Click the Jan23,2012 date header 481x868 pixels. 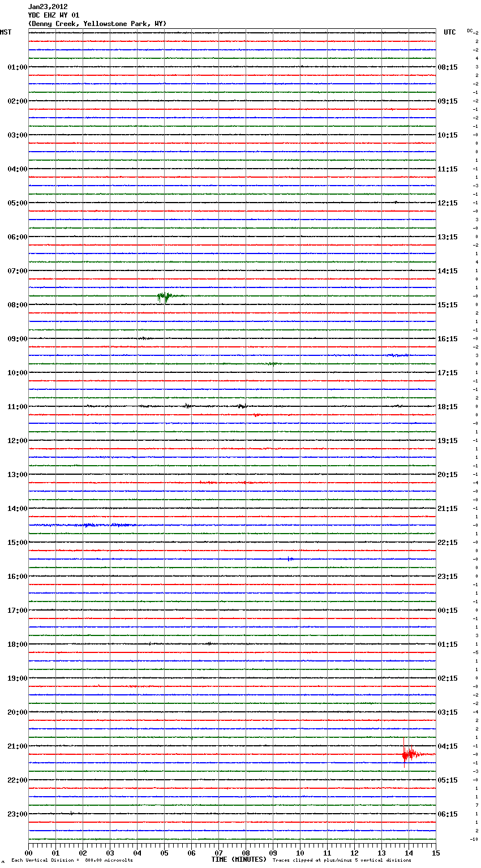point(48,7)
